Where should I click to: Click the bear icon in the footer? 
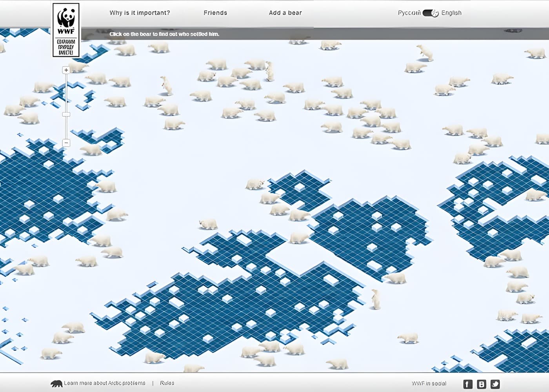pos(56,383)
